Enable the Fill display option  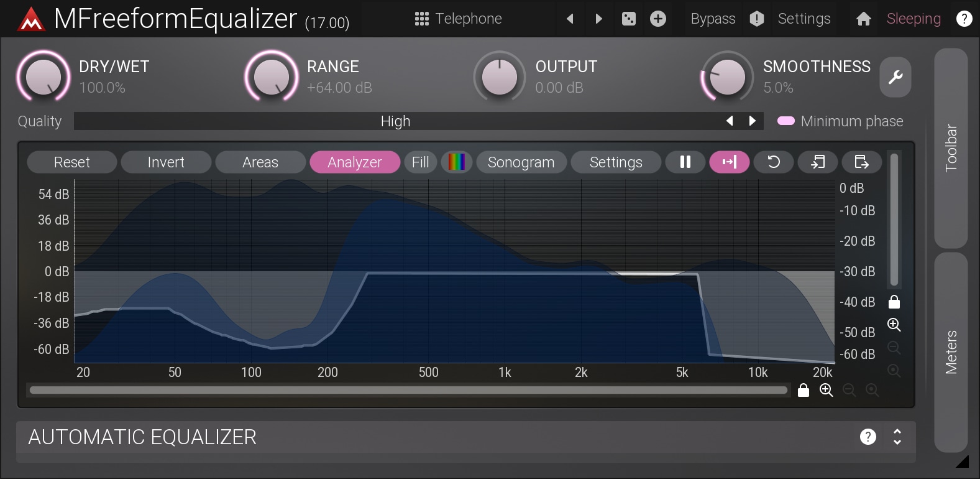420,162
